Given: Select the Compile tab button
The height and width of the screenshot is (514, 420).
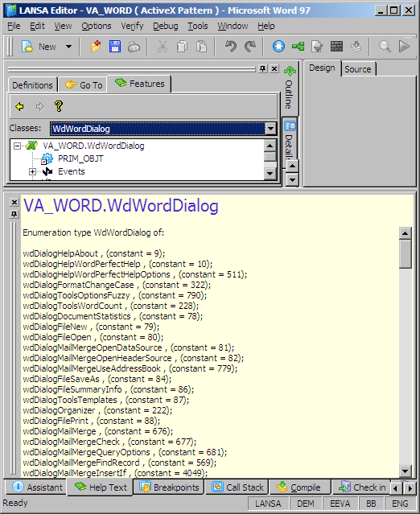Looking at the screenshot, I should coord(299,487).
